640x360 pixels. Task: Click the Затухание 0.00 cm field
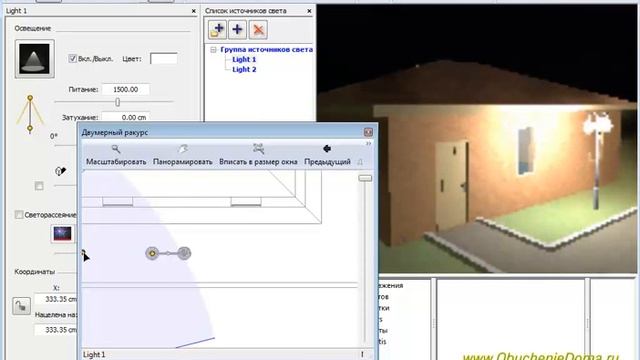click(x=125, y=117)
